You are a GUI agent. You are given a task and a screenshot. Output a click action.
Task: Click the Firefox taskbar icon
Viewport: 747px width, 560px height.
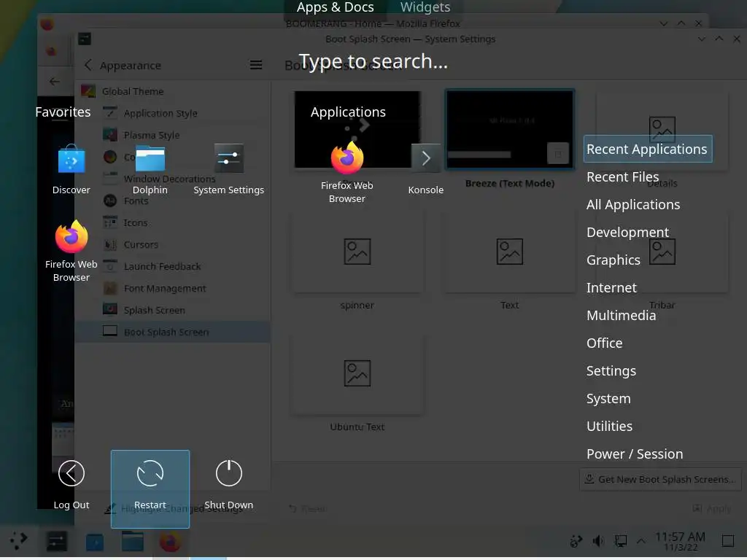[x=170, y=542]
